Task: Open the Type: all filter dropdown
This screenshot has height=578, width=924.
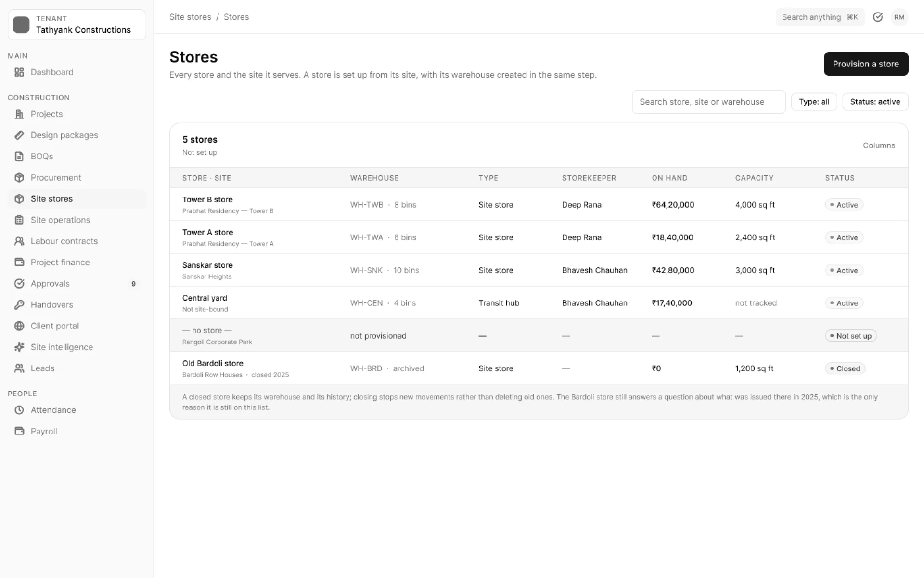Action: click(814, 102)
